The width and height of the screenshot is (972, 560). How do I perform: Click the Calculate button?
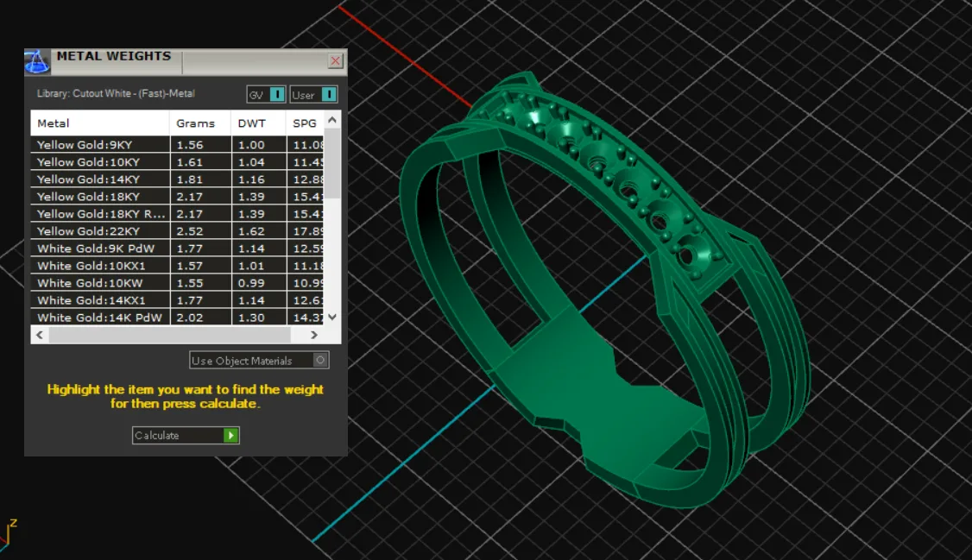pyautogui.click(x=186, y=436)
